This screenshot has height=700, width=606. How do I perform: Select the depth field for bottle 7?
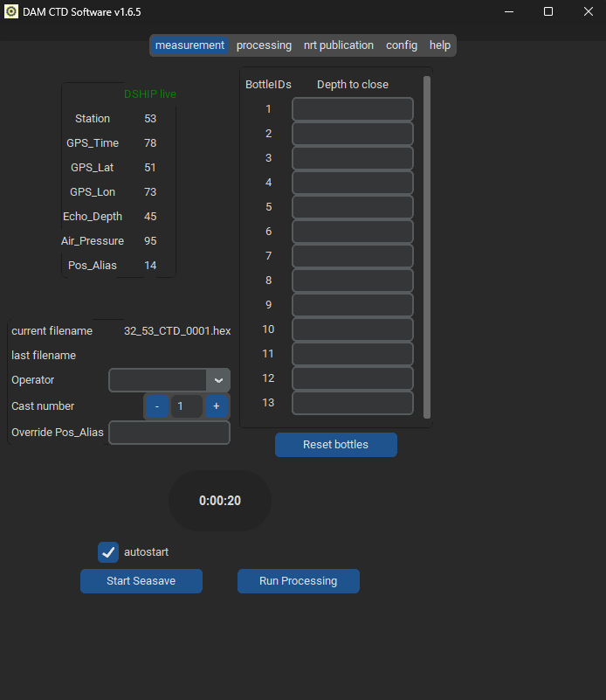coord(352,256)
